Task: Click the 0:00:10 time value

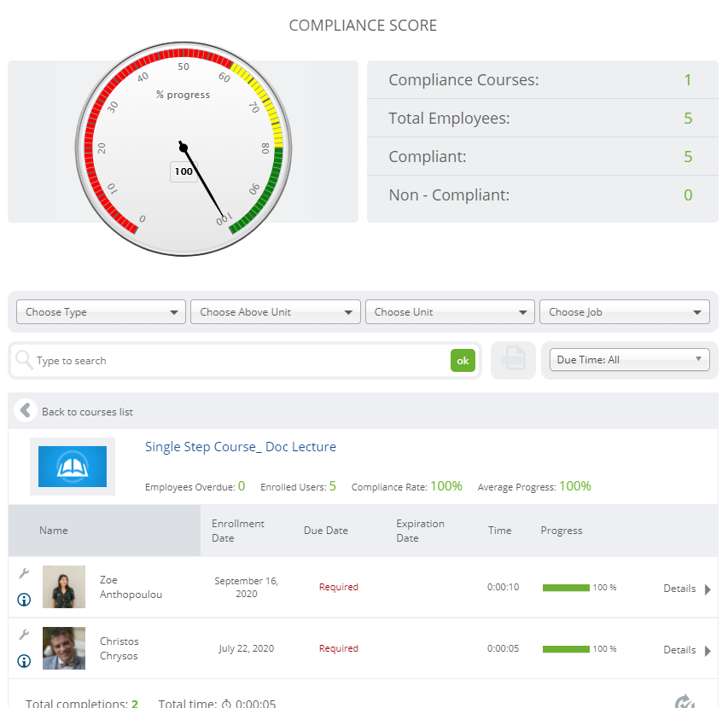Action: [503, 587]
